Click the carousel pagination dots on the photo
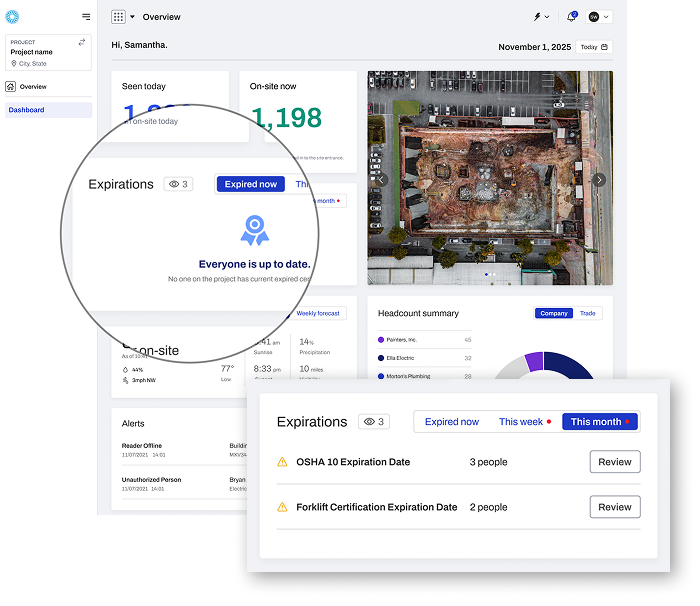Viewport: 700px width, 606px height. (490, 274)
